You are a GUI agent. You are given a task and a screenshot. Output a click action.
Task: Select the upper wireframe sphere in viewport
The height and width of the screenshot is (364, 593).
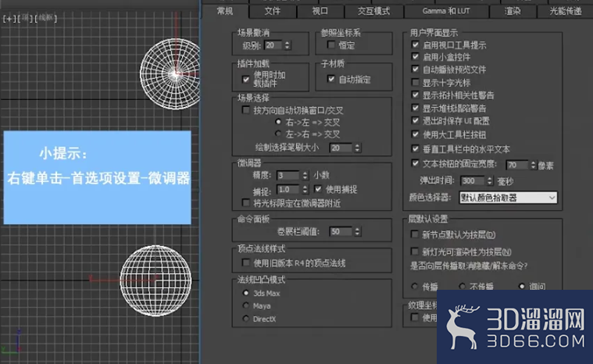click(x=170, y=74)
